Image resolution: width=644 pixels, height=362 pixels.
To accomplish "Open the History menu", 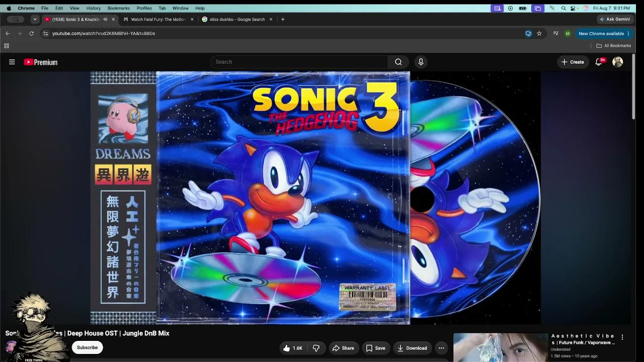I will click(x=94, y=8).
